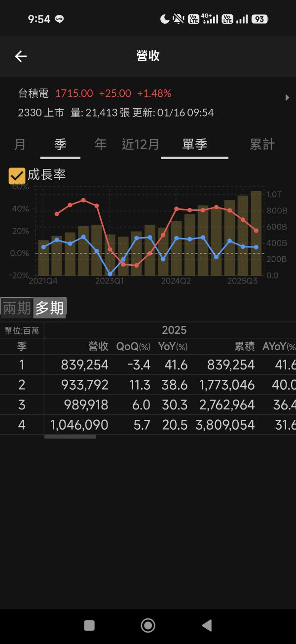Tap the 2025Q3 red YoY chart point

[x=243, y=220]
